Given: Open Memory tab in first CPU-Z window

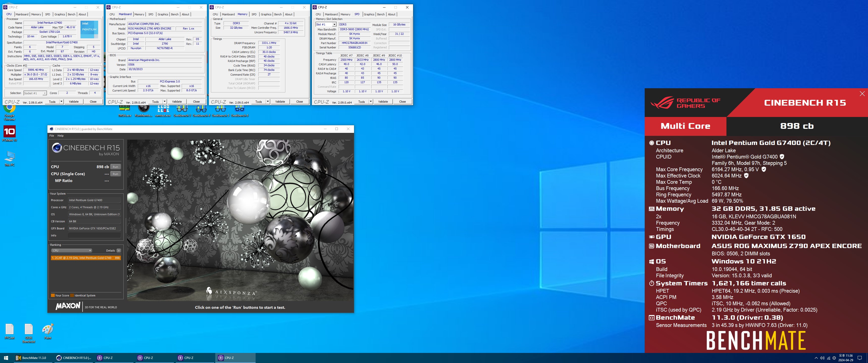Looking at the screenshot, I should pos(36,14).
